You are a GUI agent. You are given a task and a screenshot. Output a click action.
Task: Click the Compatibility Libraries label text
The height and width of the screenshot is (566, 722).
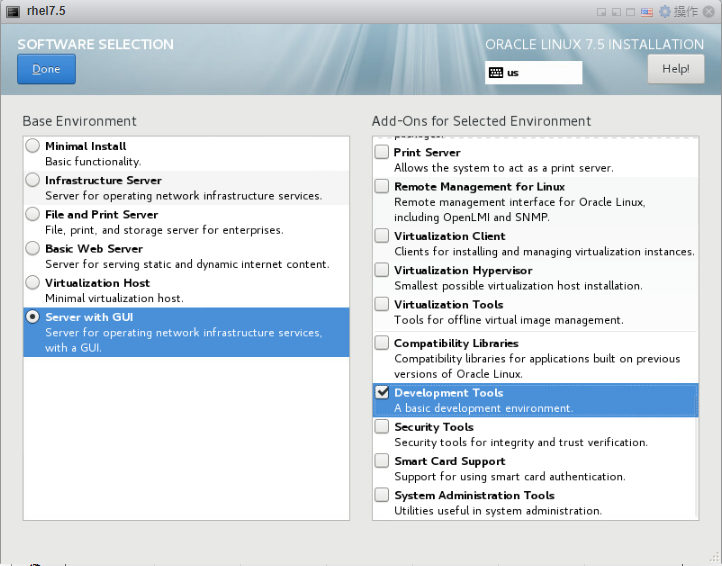pos(456,344)
